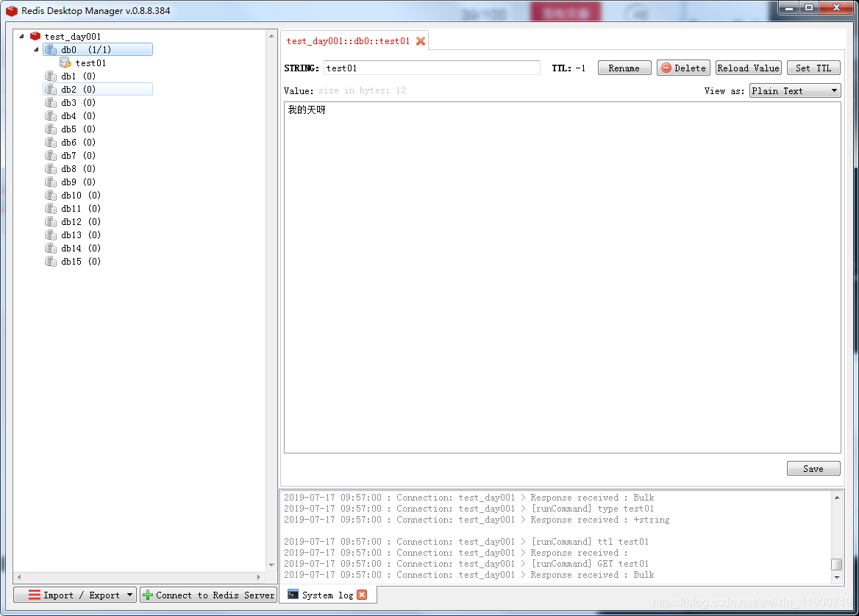Collapse the db0 tree node
Screen dimensions: 859x616
pyautogui.click(x=36, y=50)
